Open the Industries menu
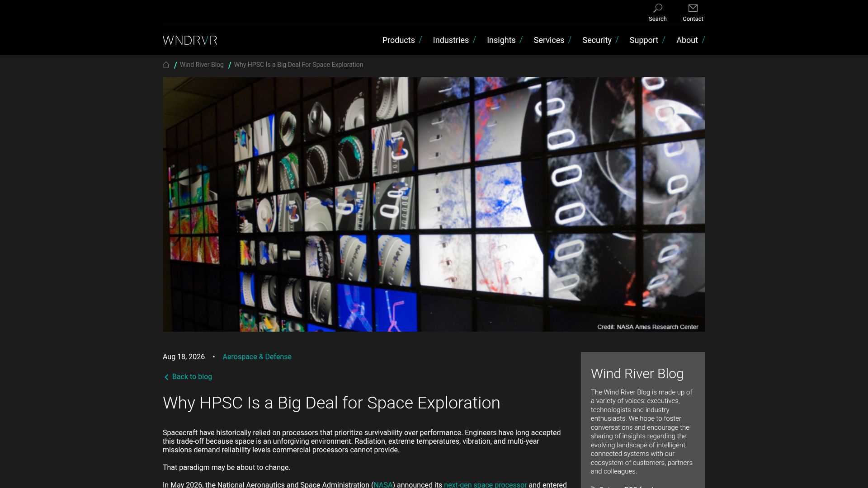This screenshot has width=868, height=488. pyautogui.click(x=450, y=40)
